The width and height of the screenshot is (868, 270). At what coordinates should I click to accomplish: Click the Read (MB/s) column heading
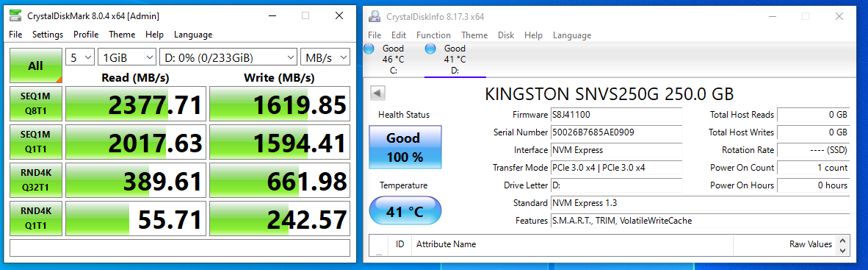coord(136,77)
